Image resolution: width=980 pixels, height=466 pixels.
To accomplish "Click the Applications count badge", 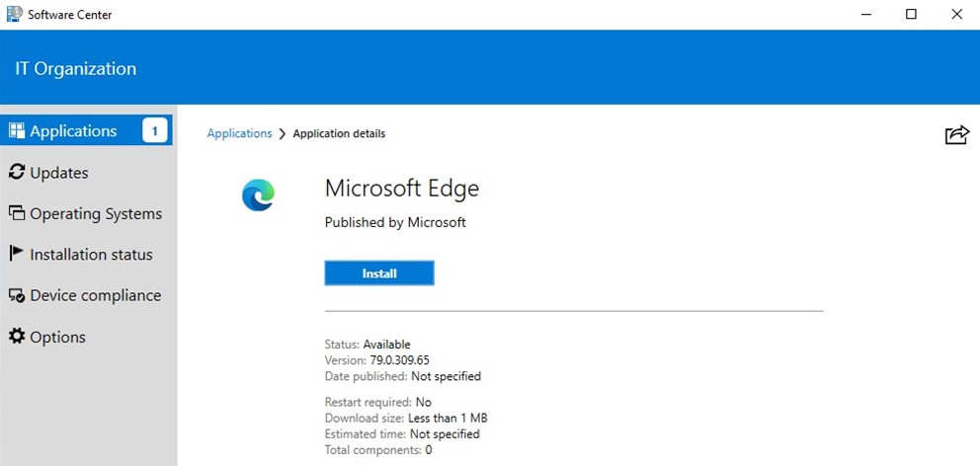I will pos(154,130).
